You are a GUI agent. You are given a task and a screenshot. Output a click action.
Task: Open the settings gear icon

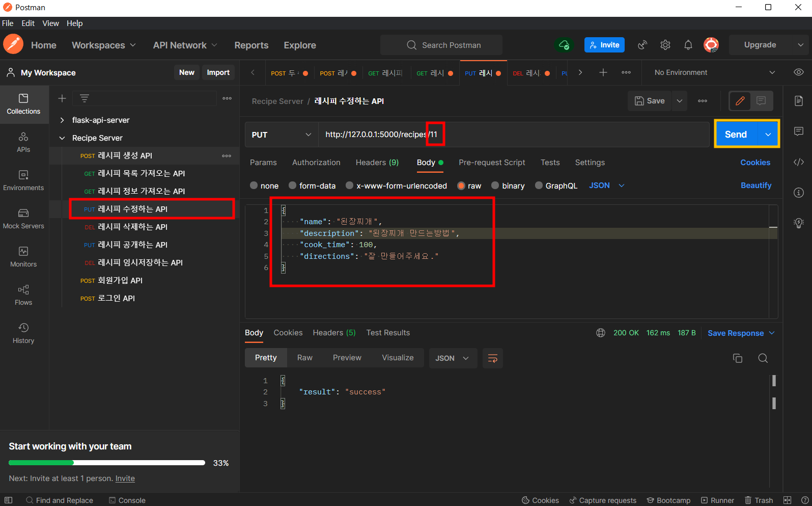tap(665, 45)
